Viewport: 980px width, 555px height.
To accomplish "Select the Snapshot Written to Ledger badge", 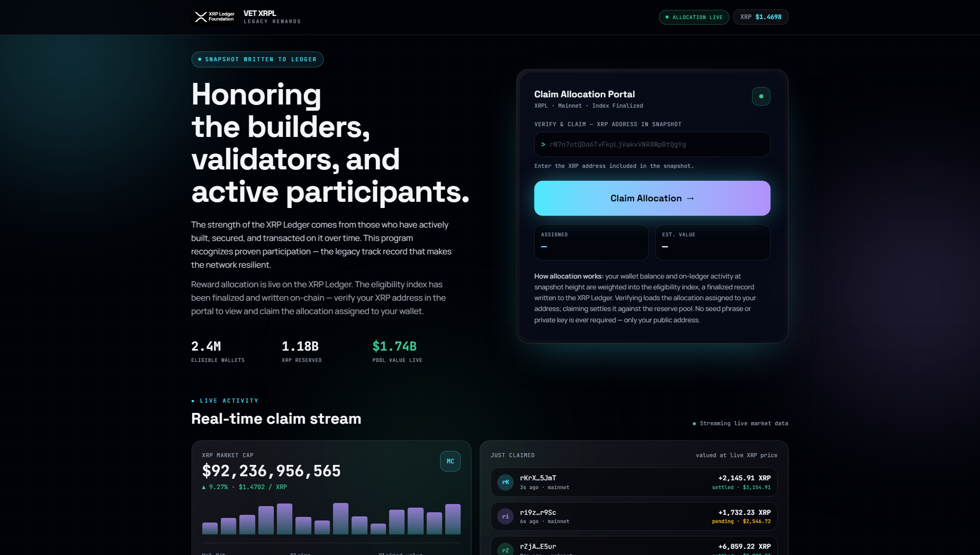I will click(257, 59).
